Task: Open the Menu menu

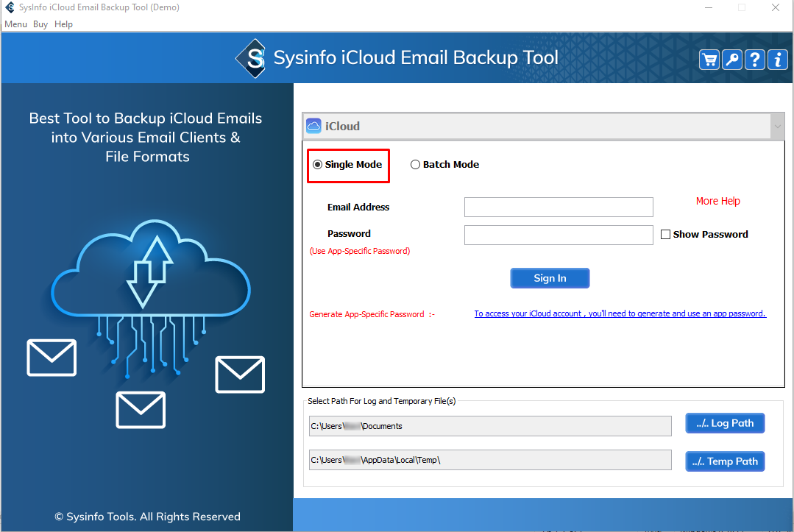Action: click(x=15, y=24)
